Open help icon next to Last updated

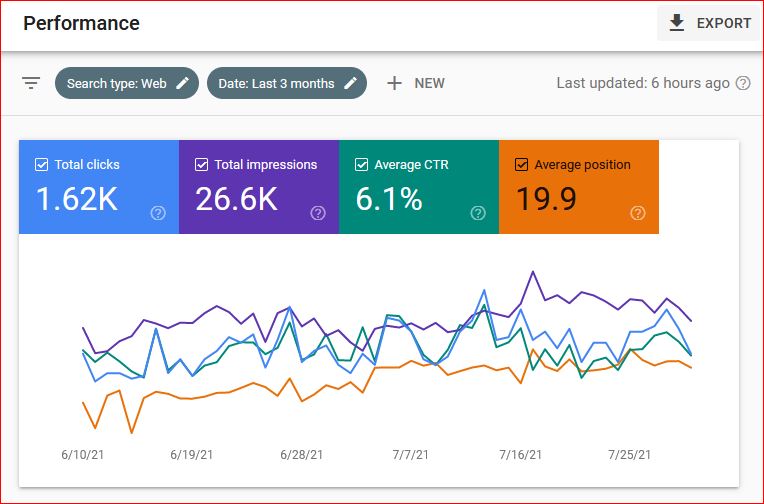[743, 83]
